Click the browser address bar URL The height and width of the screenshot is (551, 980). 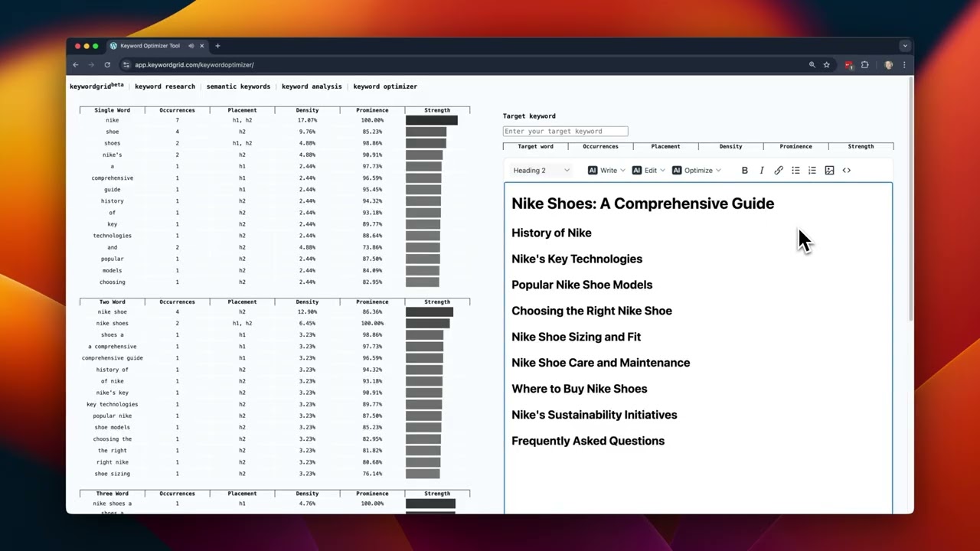tap(194, 65)
